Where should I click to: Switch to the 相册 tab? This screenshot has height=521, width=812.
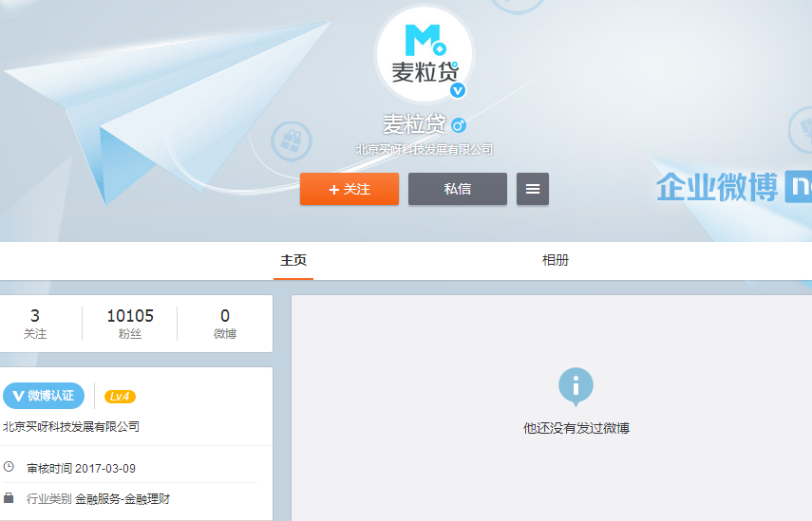click(556, 260)
